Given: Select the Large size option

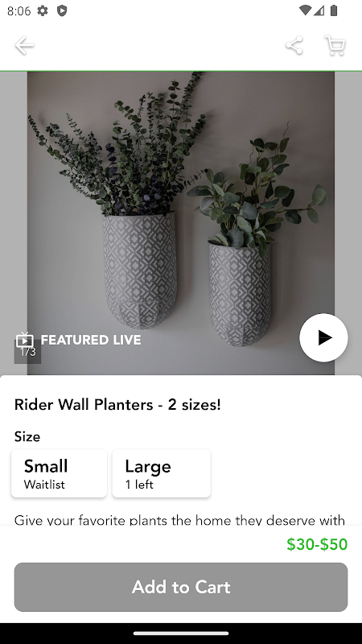Looking at the screenshot, I should tap(162, 473).
